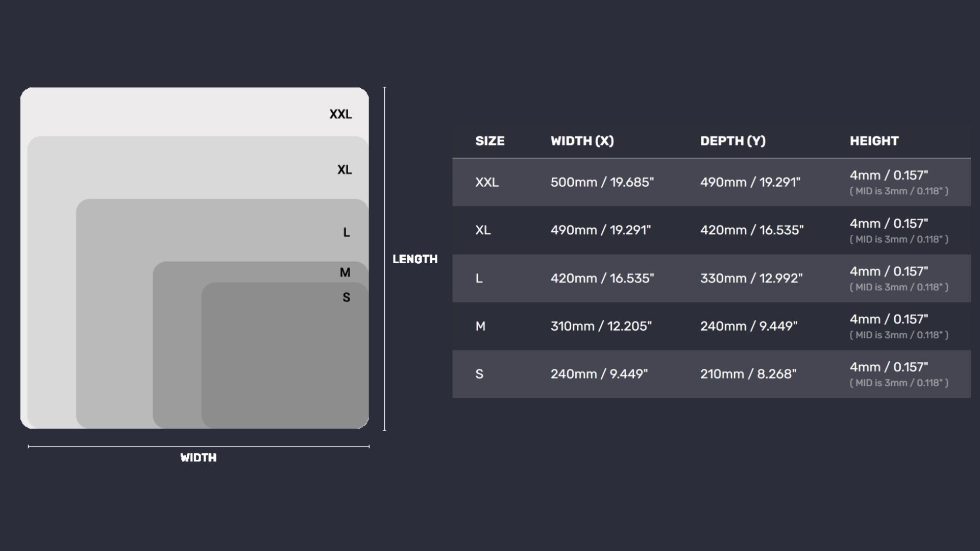This screenshot has width=980, height=551.
Task: Click the XL label in the size diagram
Action: 345,170
